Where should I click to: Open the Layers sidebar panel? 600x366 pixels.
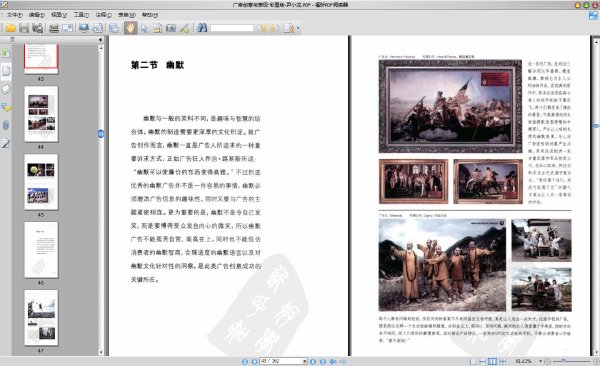(x=6, y=89)
